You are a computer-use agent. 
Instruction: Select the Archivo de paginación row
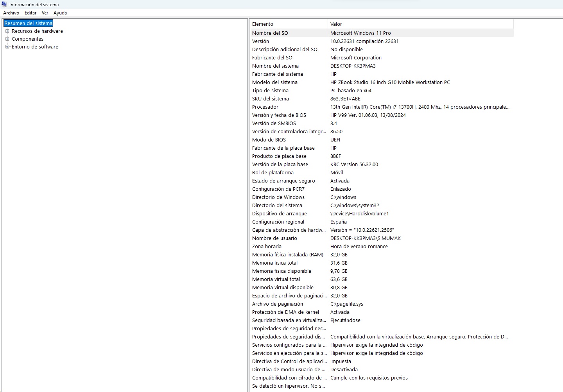[278, 304]
